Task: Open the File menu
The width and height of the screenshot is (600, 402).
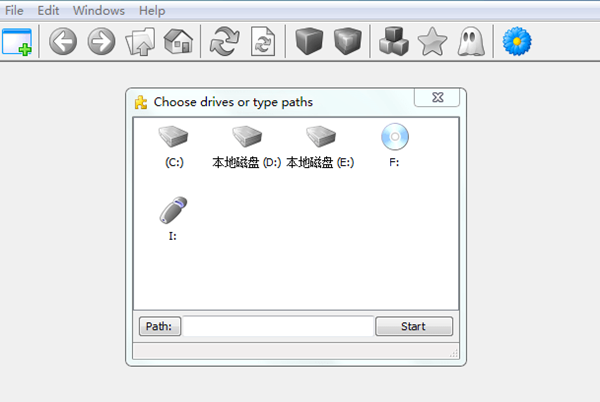Action: tap(14, 10)
